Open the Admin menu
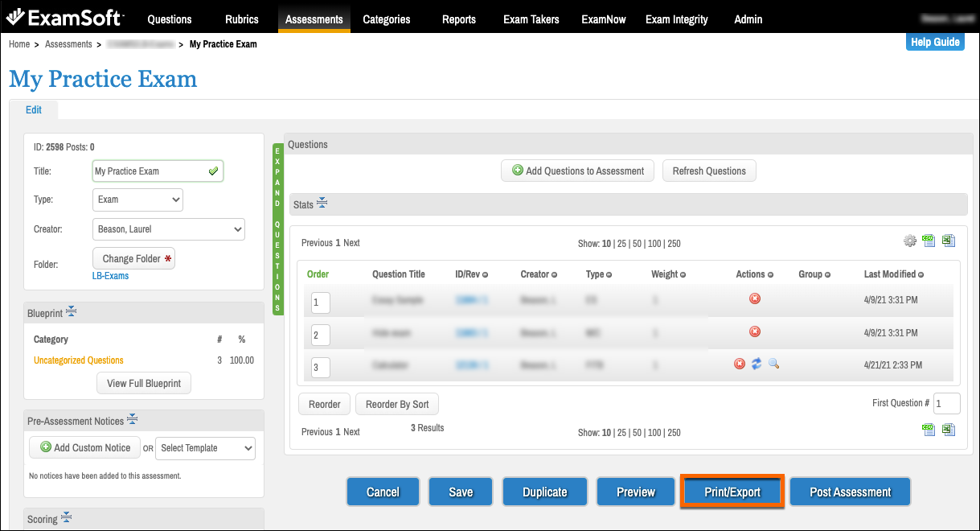 coord(748,19)
